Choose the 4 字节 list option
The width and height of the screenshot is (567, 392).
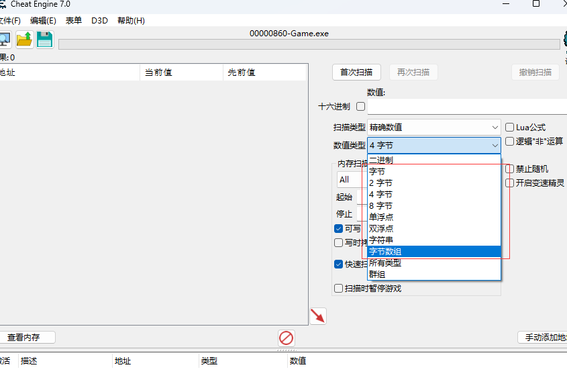(434, 195)
